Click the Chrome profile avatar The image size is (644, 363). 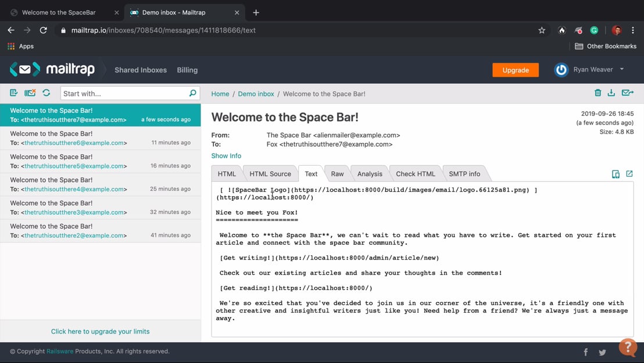[x=617, y=30]
